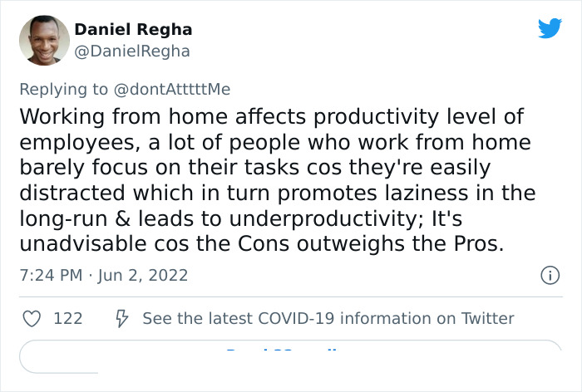Open See the latest COVID-19 information link

[x=328, y=318]
